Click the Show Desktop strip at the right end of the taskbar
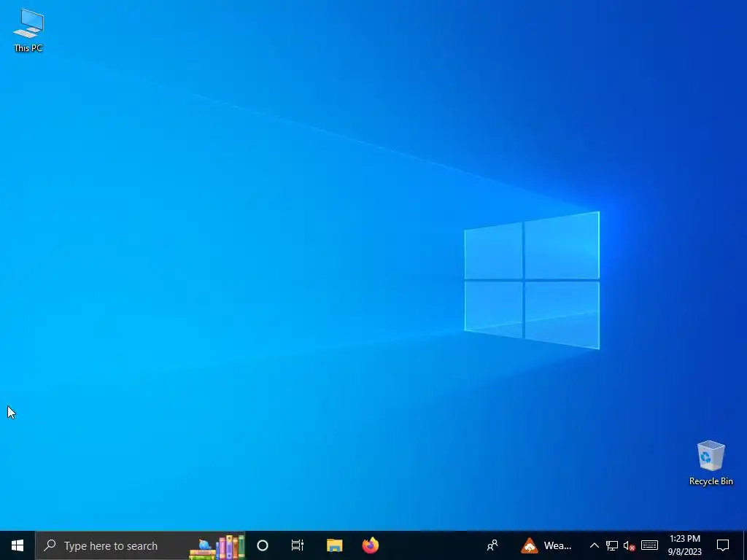The image size is (747, 560). pyautogui.click(x=745, y=545)
